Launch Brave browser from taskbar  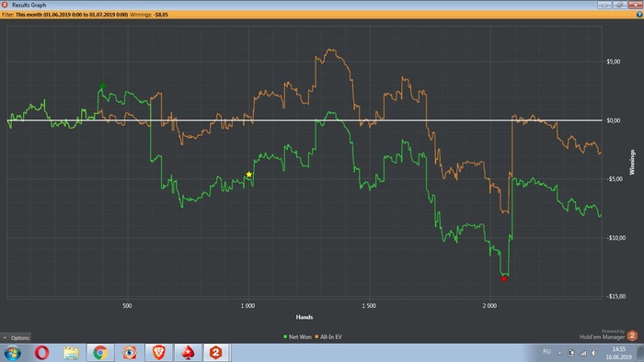pyautogui.click(x=158, y=353)
